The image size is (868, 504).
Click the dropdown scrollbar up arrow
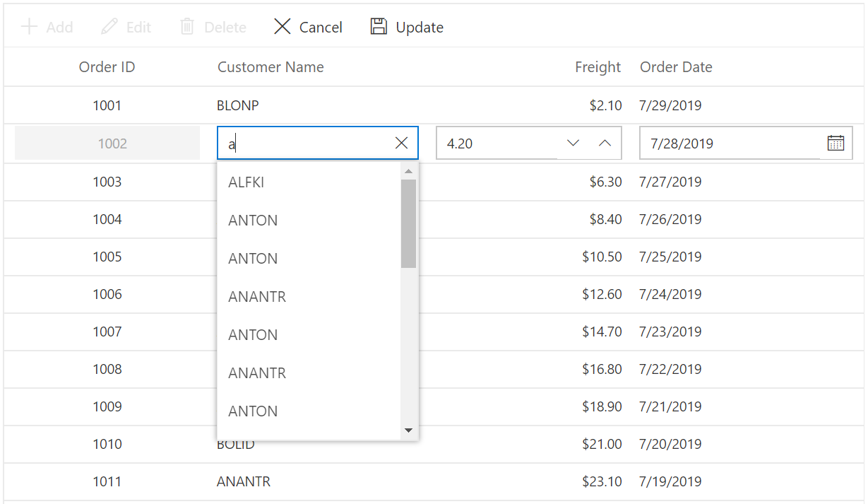tap(408, 170)
